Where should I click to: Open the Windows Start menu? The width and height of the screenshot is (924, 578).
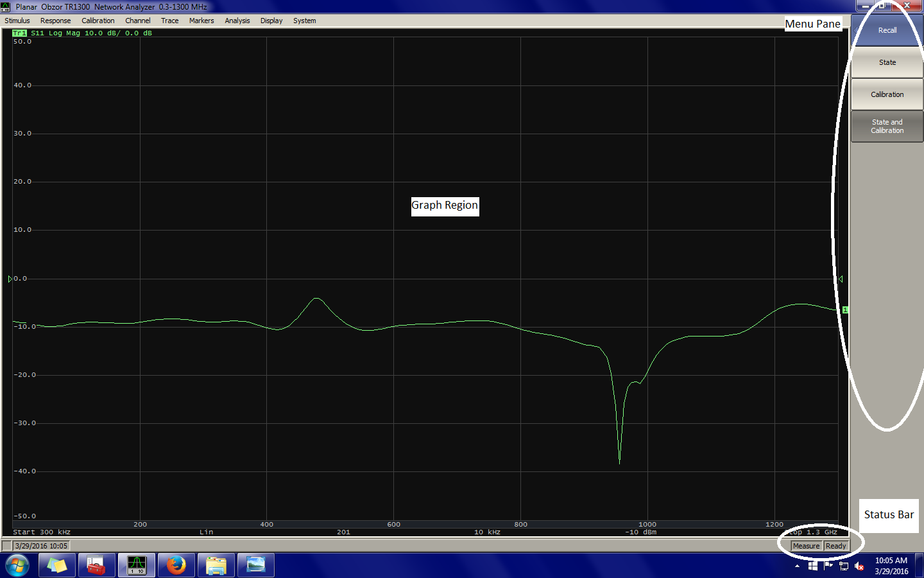[17, 565]
